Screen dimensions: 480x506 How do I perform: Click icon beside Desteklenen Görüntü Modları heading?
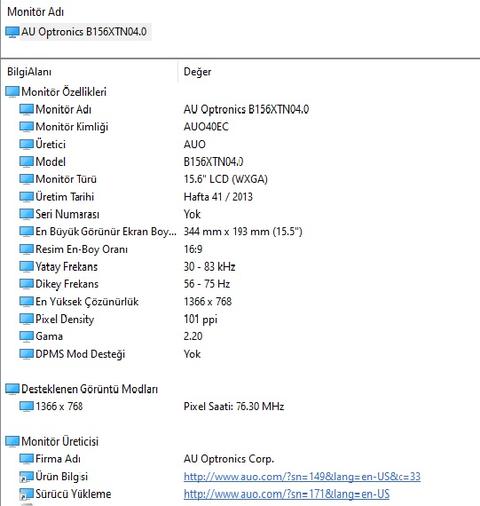coord(12,389)
